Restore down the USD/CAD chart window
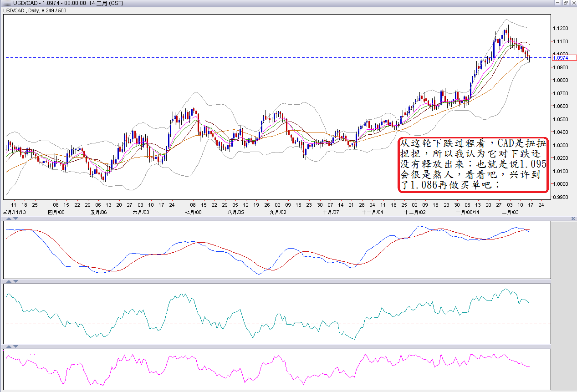The height and width of the screenshot is (392, 577). point(565,3)
